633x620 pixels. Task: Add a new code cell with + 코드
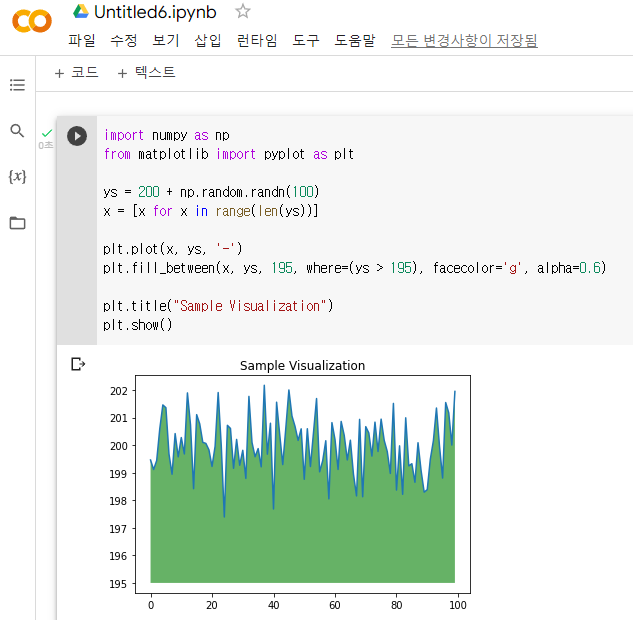coord(77,73)
